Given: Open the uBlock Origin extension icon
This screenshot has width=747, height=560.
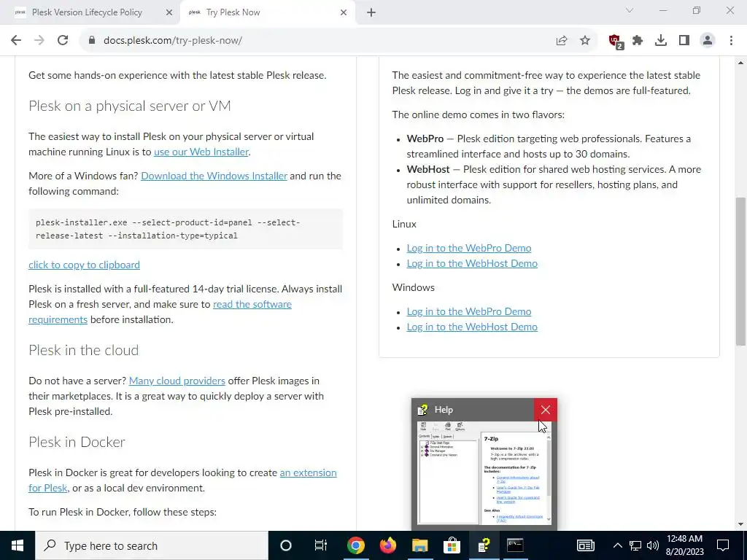Looking at the screenshot, I should (615, 41).
